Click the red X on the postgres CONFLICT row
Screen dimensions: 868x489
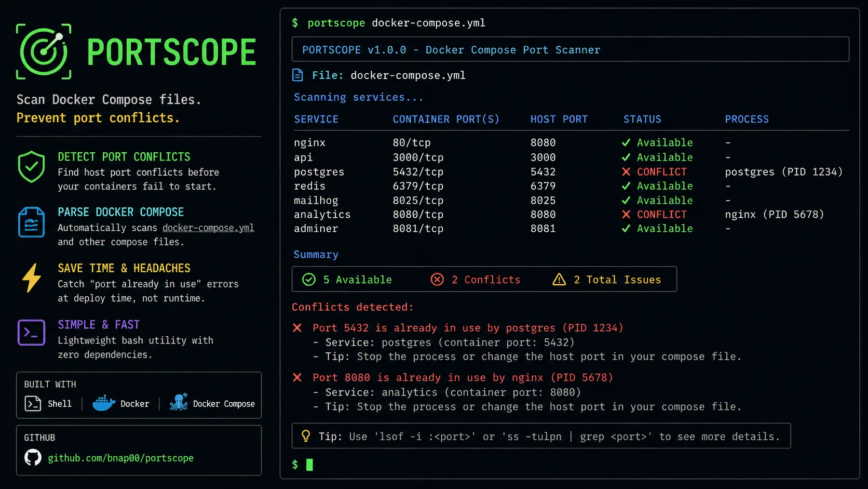tap(626, 171)
